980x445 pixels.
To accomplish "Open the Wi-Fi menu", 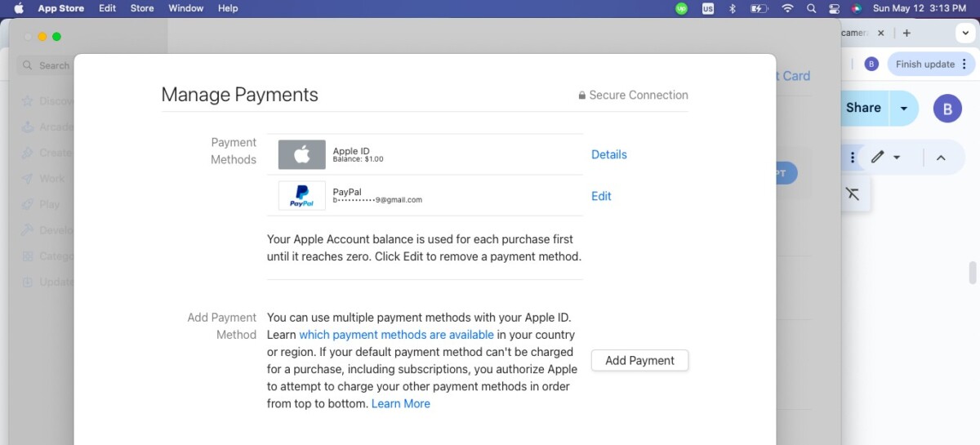I will tap(787, 8).
